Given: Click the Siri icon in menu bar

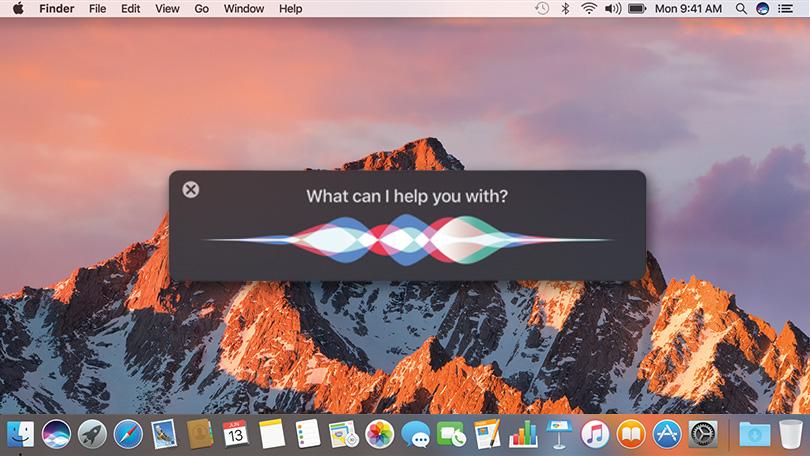Looking at the screenshot, I should point(762,9).
